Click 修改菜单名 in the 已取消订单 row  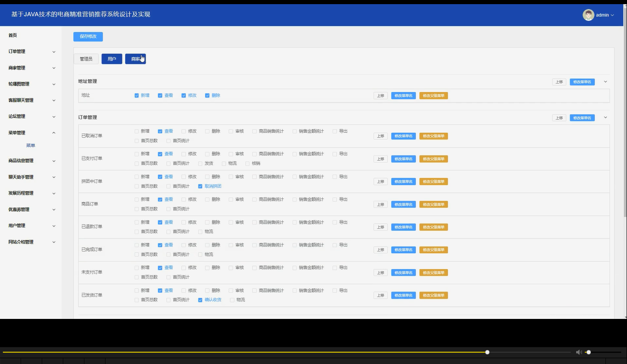tap(403, 136)
